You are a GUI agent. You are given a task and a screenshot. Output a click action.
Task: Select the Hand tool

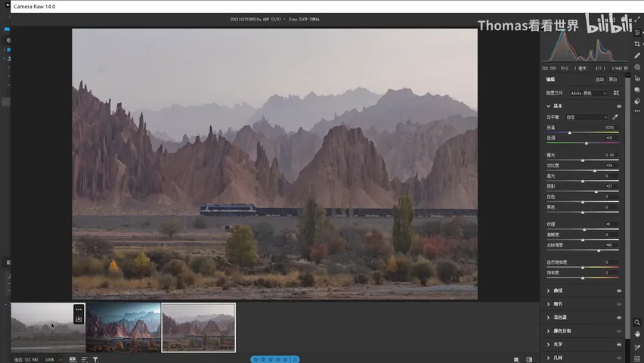coord(637,334)
